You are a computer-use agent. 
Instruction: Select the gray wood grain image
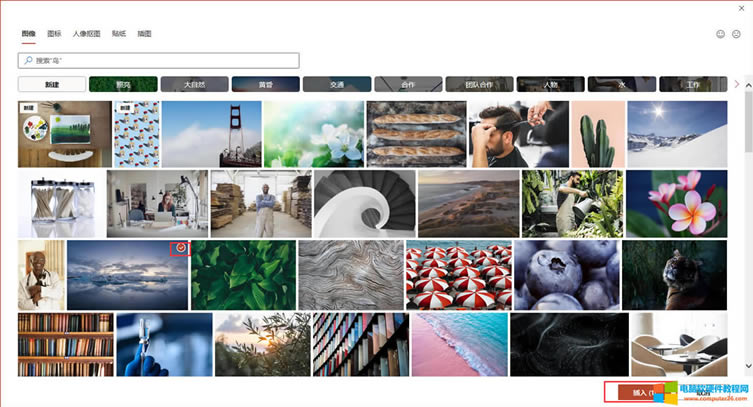coord(351,275)
